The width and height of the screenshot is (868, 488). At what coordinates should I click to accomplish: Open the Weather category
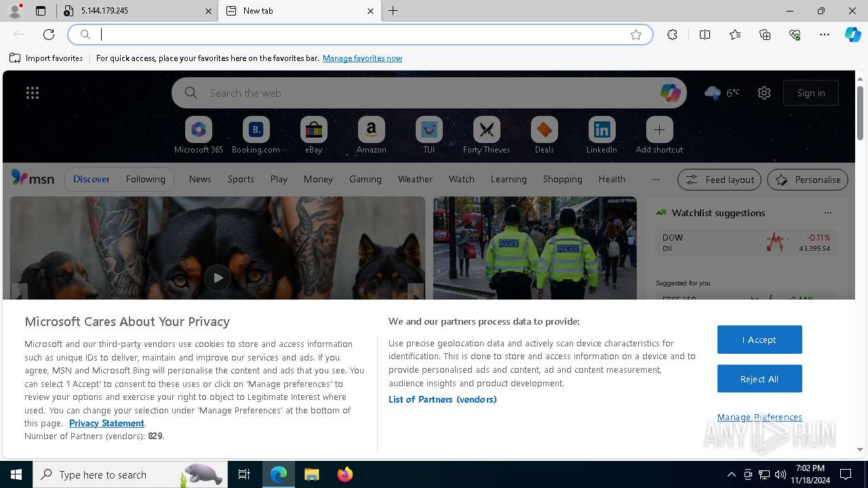(415, 180)
